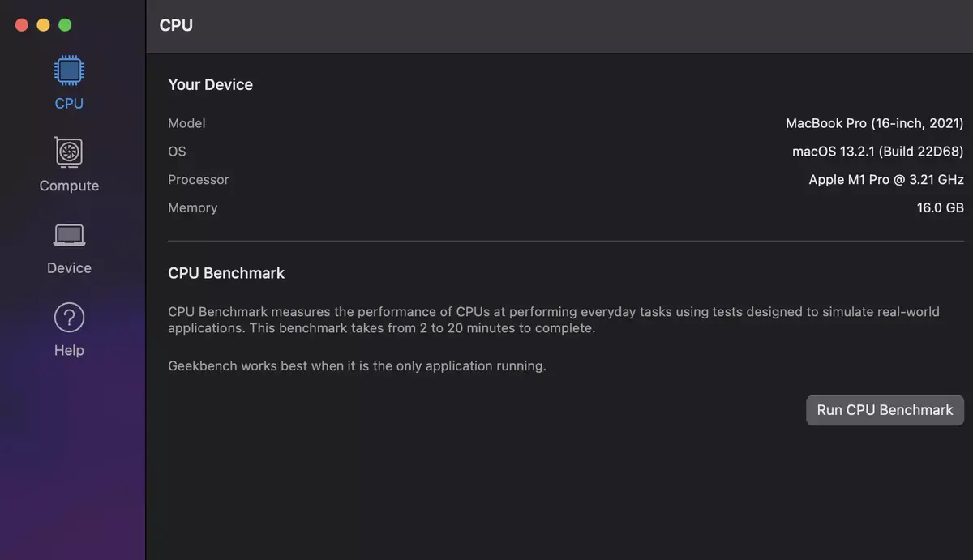The height and width of the screenshot is (560, 973).
Task: Click the Compute label below the fan icon
Action: [68, 185]
